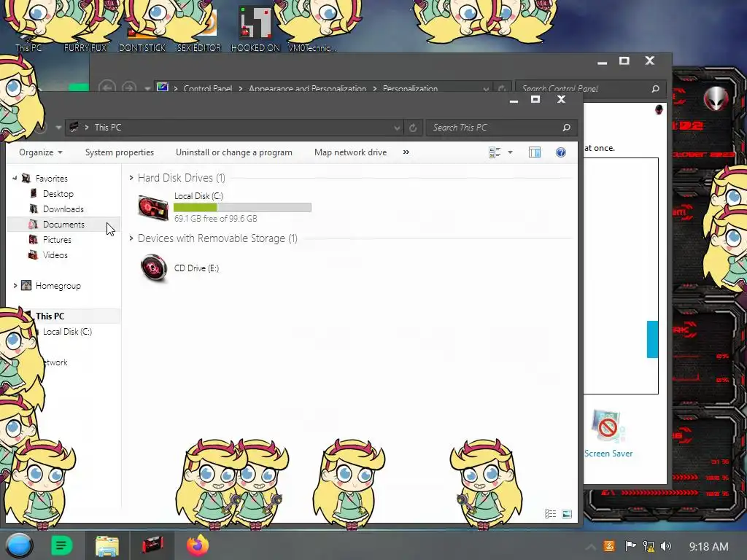
Task: Open view options dropdown arrow
Action: 510,152
